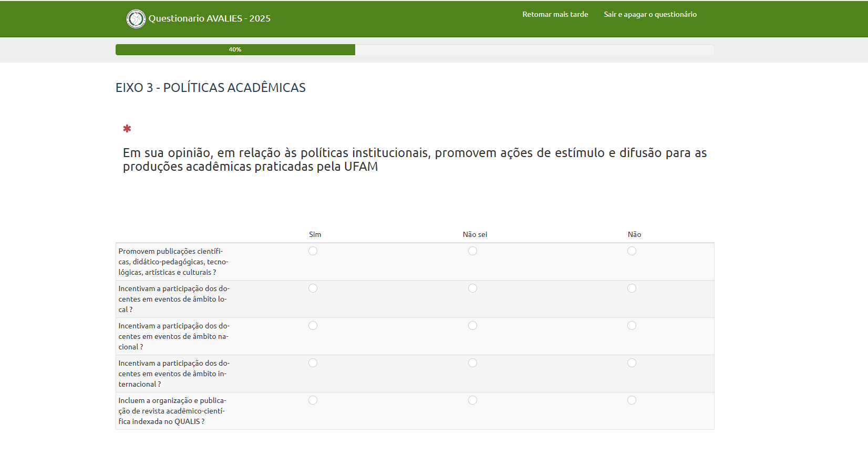Choose 'Não sei' for eventos de âmbito local

[x=473, y=288]
